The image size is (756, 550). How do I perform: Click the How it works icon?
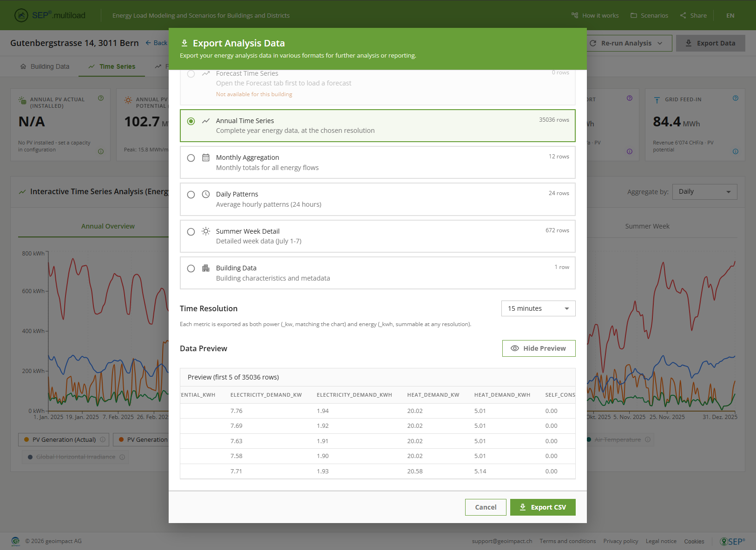coord(575,15)
